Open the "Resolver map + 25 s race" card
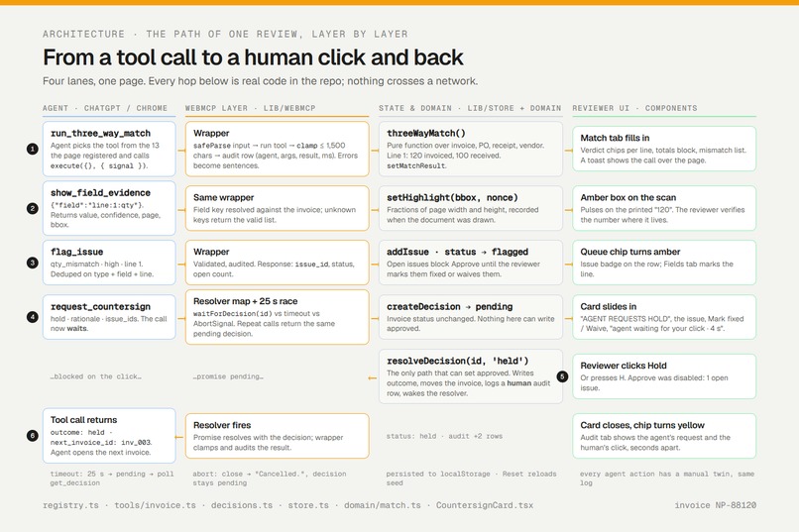The height and width of the screenshot is (532, 799). coord(278,317)
